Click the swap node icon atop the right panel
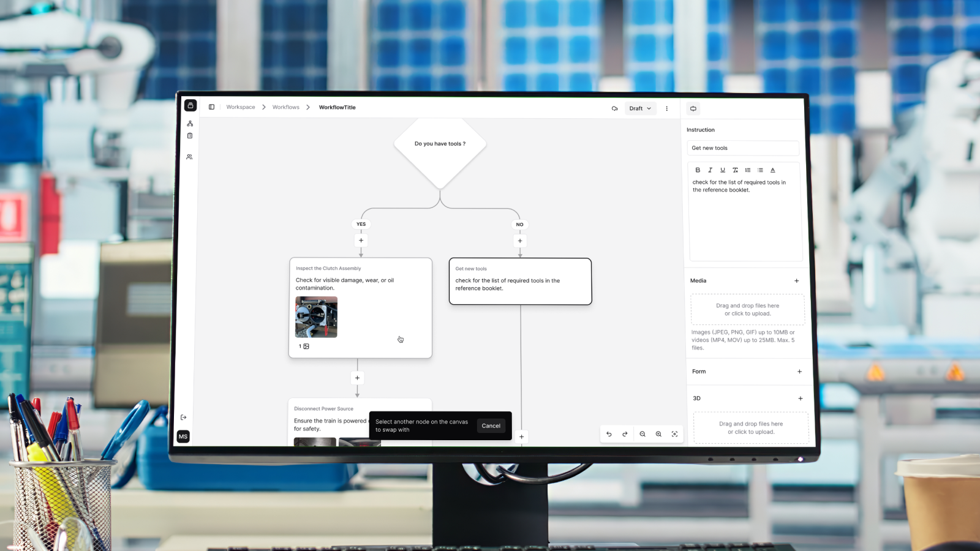The height and width of the screenshot is (551, 980). tap(693, 108)
